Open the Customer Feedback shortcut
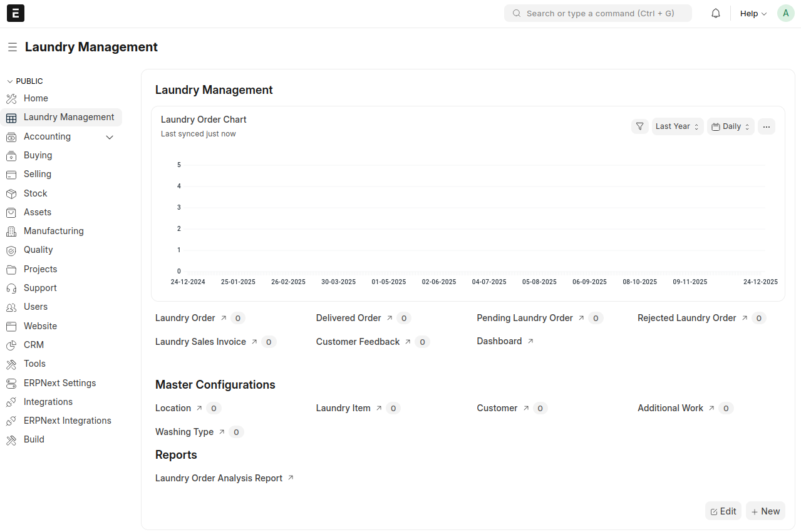 click(x=358, y=342)
